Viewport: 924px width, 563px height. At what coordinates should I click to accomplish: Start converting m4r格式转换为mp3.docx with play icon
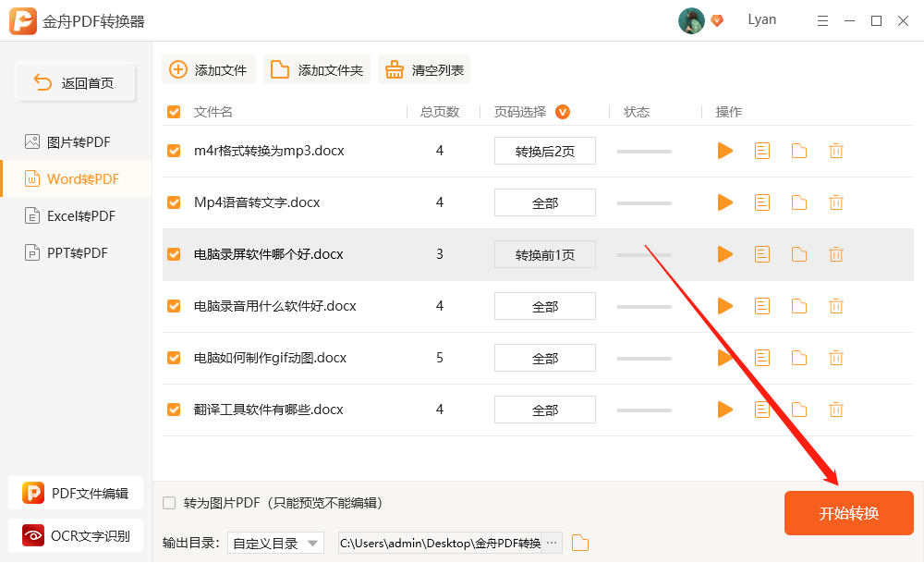click(724, 151)
